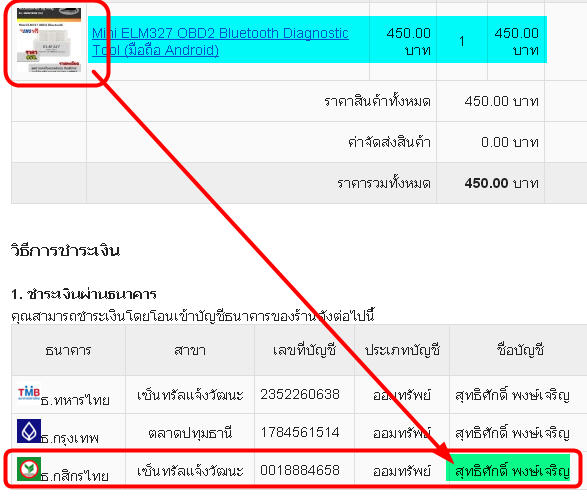Viewport: 587px width, 497px height.
Task: Click the Bangkok Bank logo icon
Action: coord(29,431)
